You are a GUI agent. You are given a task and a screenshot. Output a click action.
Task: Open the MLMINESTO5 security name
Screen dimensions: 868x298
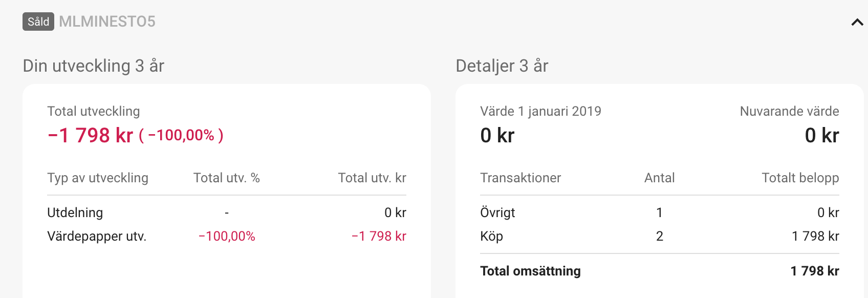point(107,22)
